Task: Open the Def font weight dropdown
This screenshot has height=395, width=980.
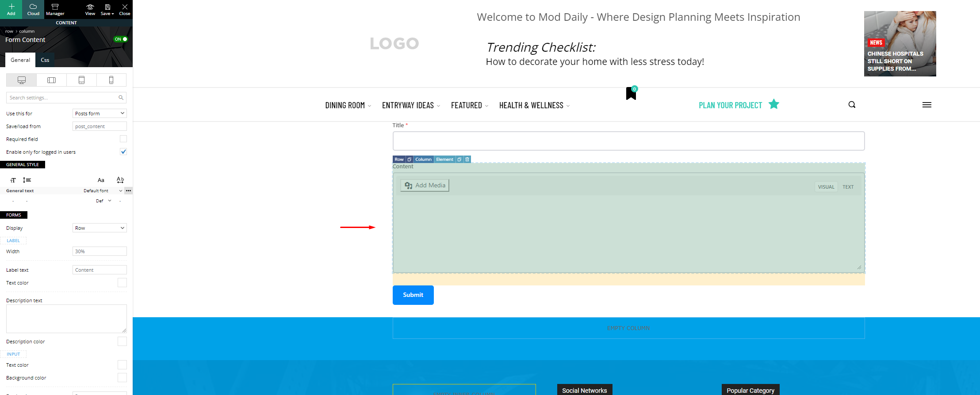Action: [x=104, y=201]
